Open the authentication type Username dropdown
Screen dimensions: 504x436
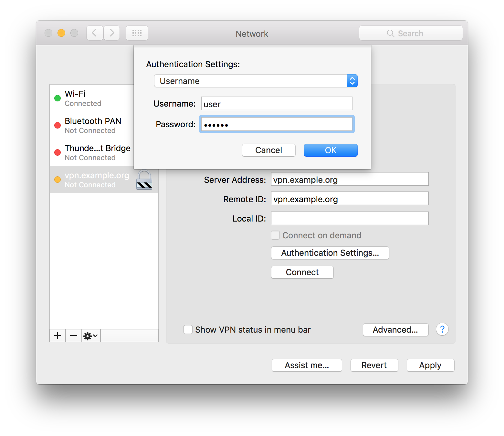point(256,81)
